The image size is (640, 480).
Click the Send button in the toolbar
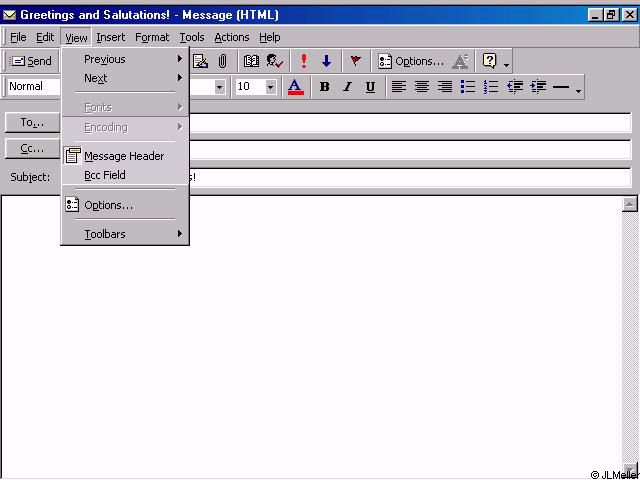point(32,61)
